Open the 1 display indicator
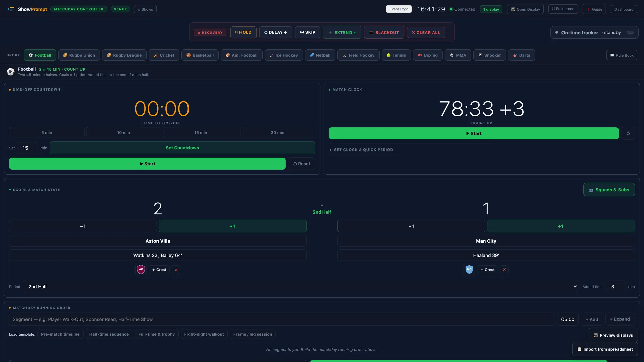 coord(491,9)
